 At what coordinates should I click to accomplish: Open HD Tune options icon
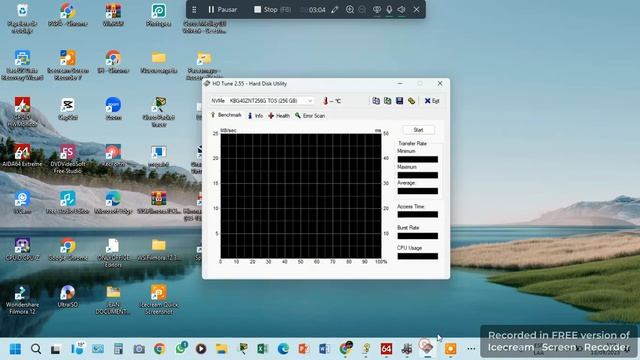tap(411, 101)
